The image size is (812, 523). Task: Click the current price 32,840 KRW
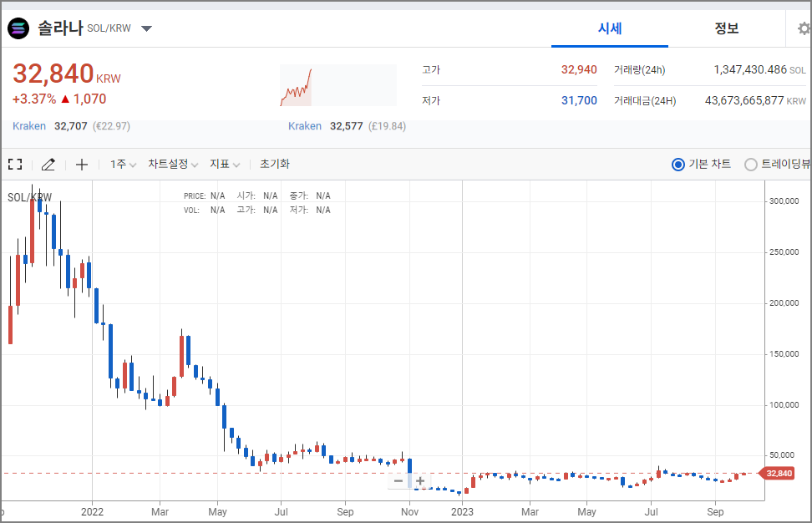(x=66, y=74)
